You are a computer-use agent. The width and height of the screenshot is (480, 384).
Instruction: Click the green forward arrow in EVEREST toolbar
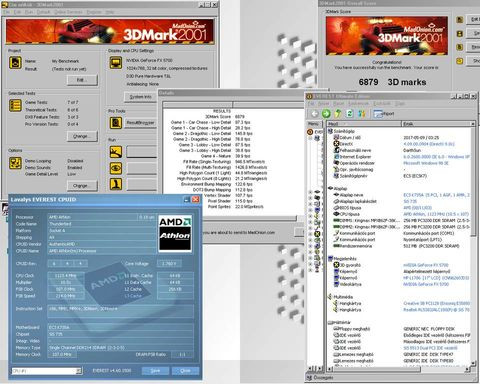tap(326, 113)
